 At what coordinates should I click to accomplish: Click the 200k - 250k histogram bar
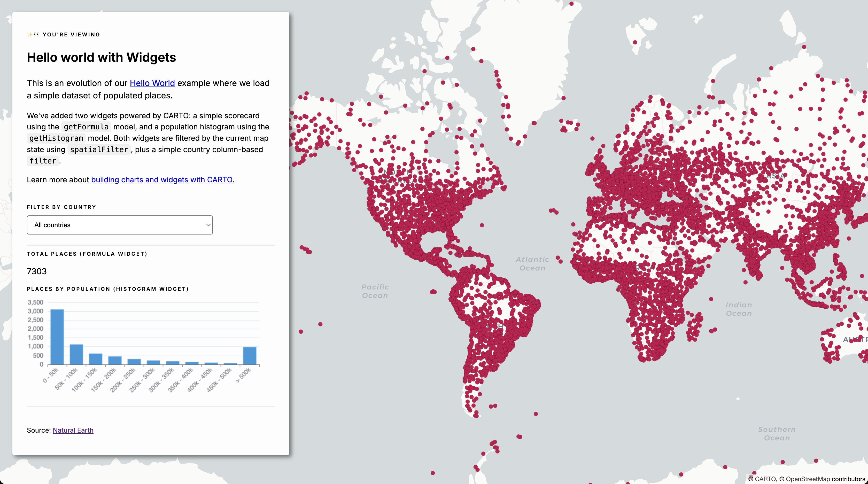134,361
